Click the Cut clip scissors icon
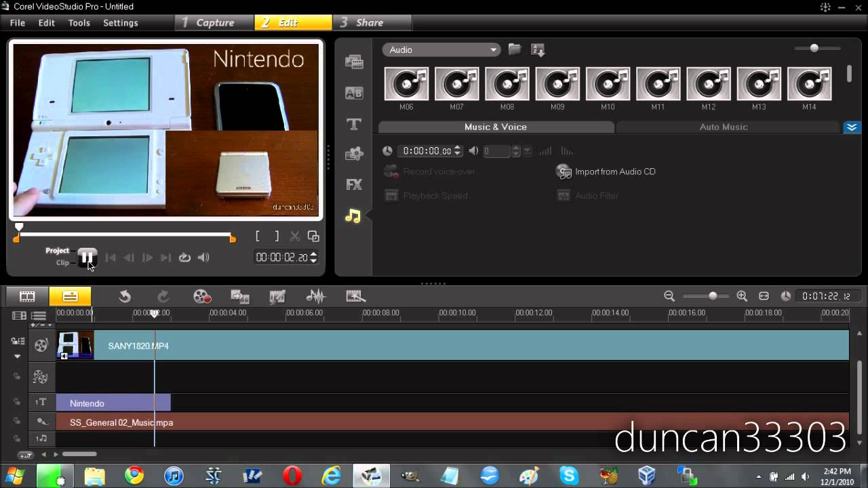 [295, 236]
